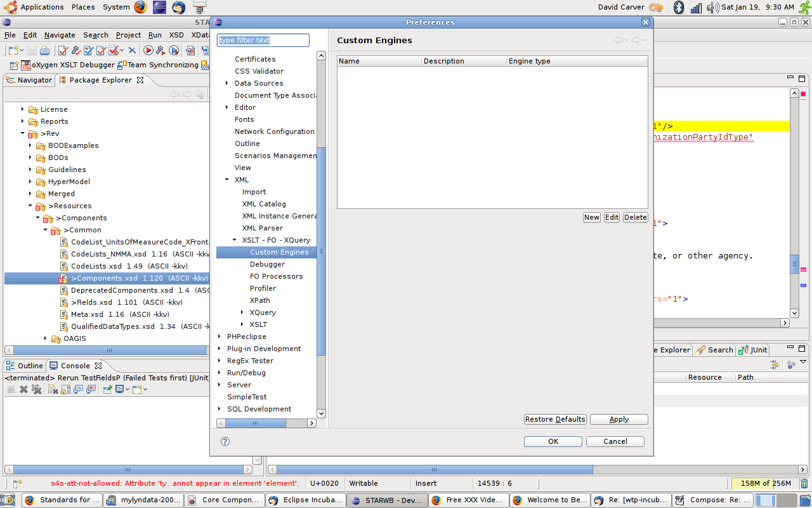
Task: Click the red play run transformation icon
Action: 148,50
